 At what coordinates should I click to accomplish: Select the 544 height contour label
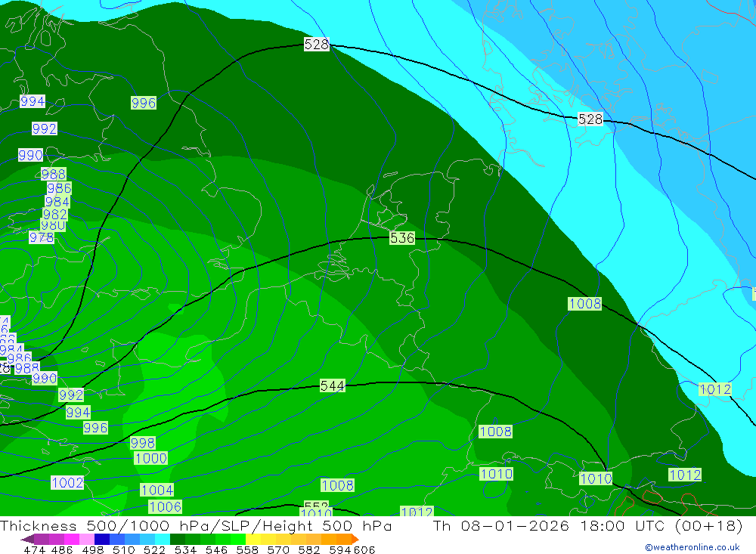click(332, 385)
